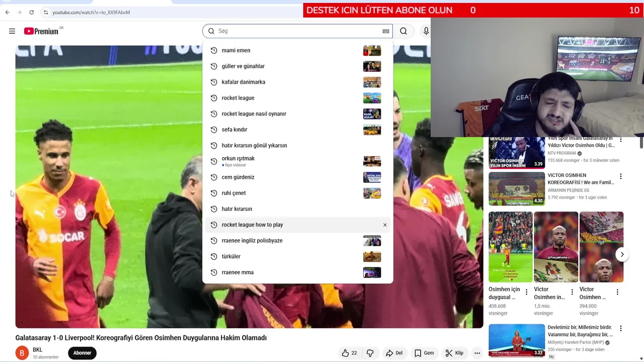Choose 'türküler' suggestion
644x362 pixels.
click(x=297, y=256)
